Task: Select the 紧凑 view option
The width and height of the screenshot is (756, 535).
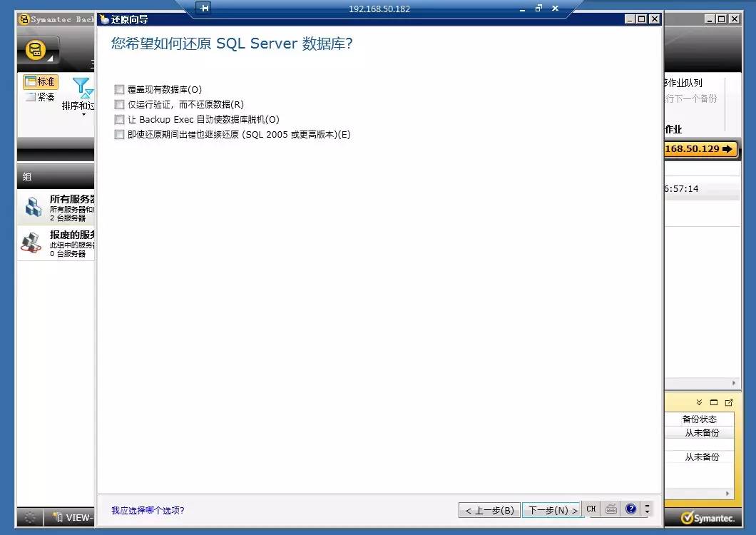Action: (x=41, y=97)
